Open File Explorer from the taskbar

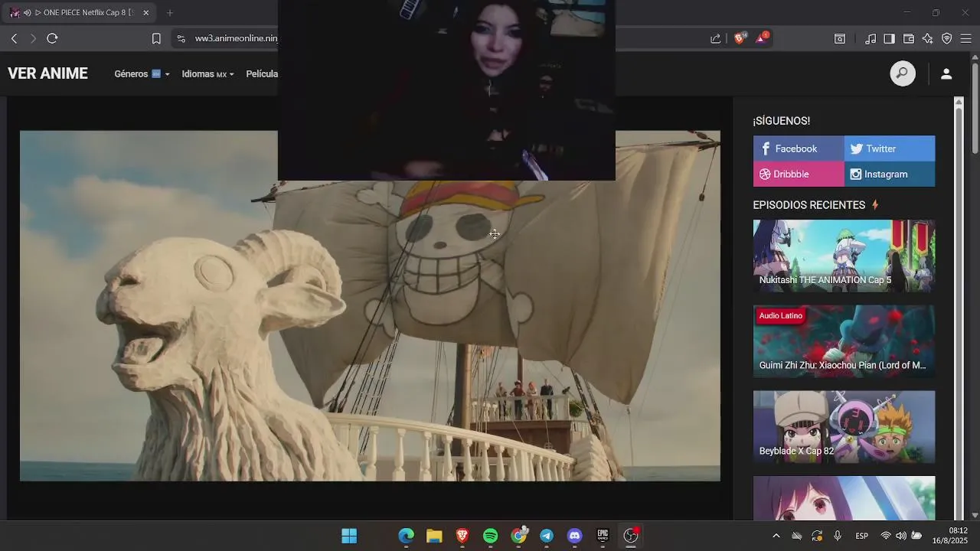pos(434,536)
